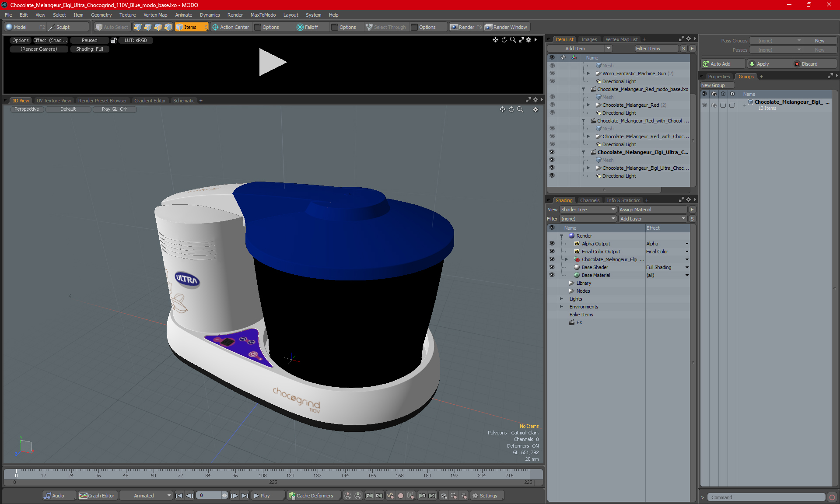
Task: Expand Environments in Shader Tree
Action: click(562, 307)
